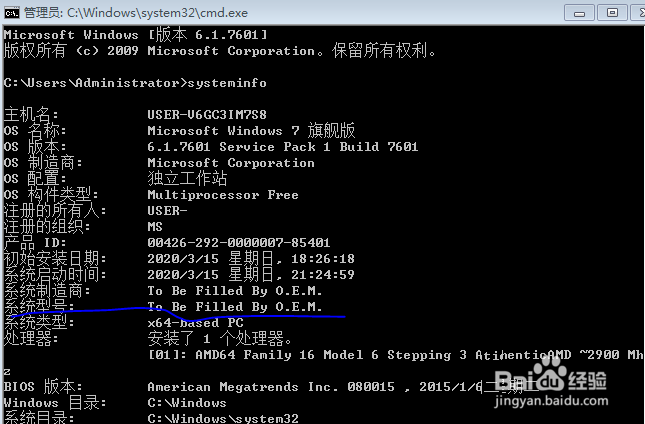This screenshot has height=424, width=645.
Task: Click the registered organization value 'MS'
Action: pos(155,227)
